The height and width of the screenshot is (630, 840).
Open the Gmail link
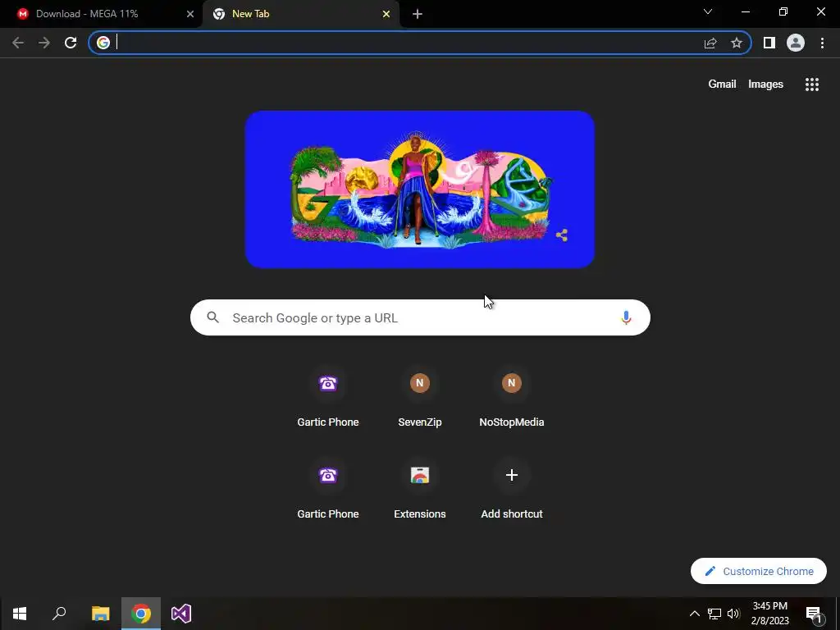tap(722, 84)
